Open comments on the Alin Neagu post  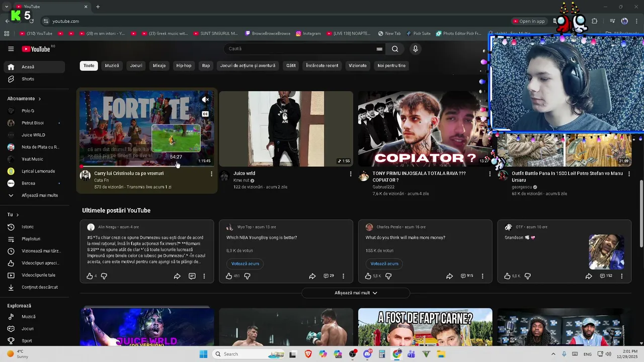(x=192, y=276)
